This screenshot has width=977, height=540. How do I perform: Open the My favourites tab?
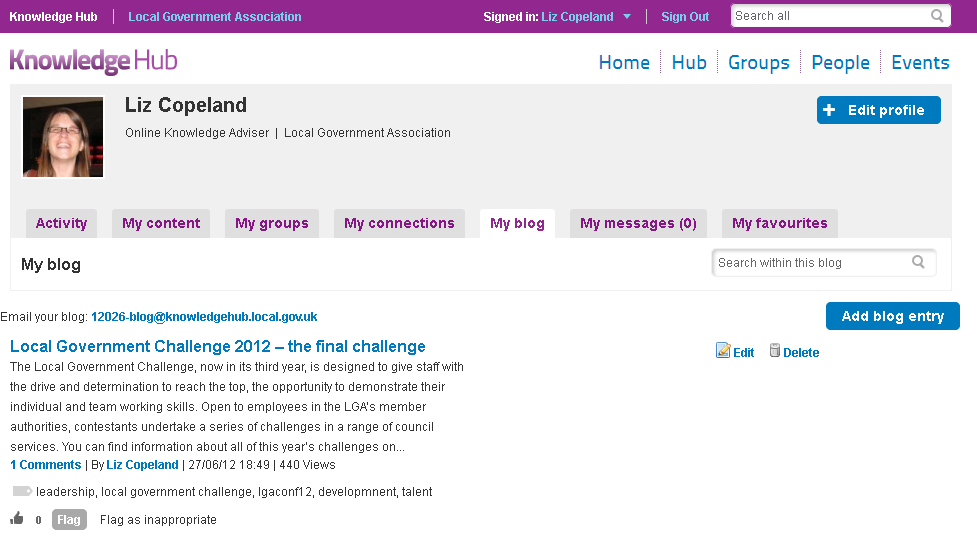coord(779,224)
